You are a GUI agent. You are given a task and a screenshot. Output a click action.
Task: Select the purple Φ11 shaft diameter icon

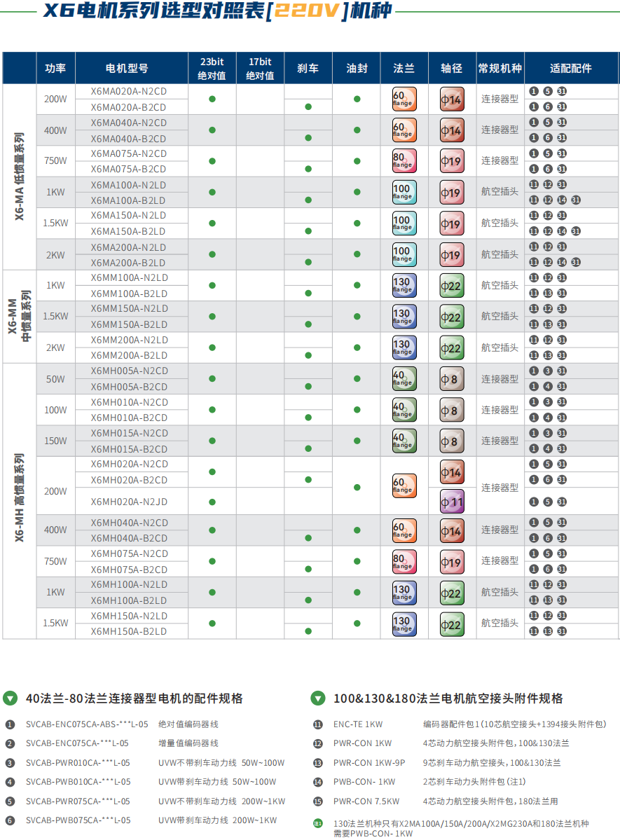coord(452,502)
